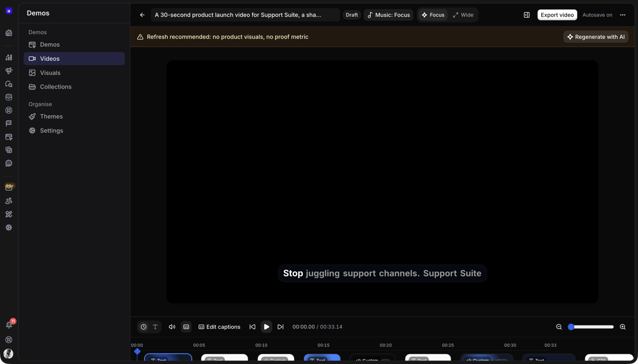Click the caption text on the video preview
638x364 pixels.
pyautogui.click(x=382, y=273)
